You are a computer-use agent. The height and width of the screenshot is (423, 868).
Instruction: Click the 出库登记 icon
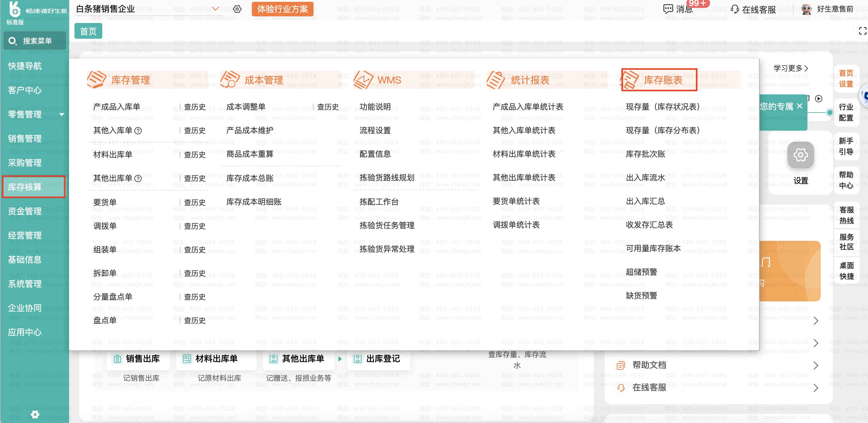coord(357,359)
